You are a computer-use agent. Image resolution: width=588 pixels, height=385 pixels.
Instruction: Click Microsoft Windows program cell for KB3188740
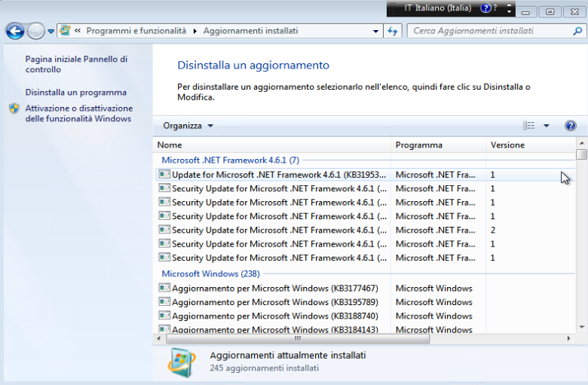(x=434, y=316)
